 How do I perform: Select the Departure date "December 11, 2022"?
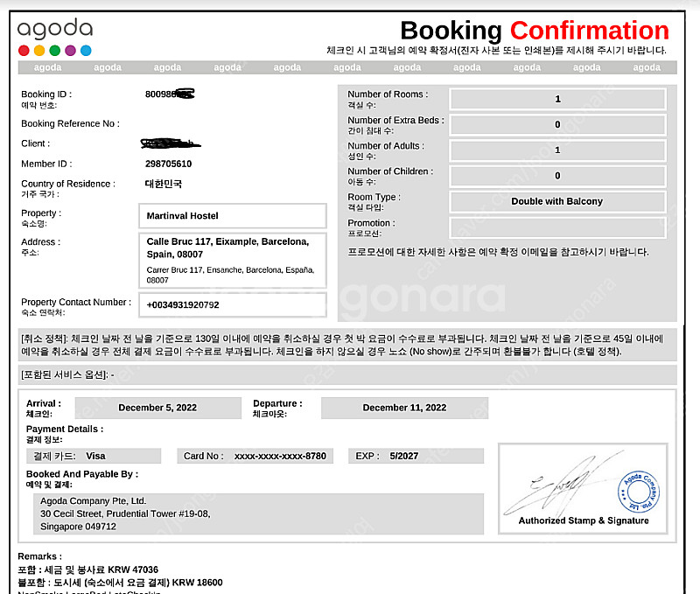click(x=404, y=408)
